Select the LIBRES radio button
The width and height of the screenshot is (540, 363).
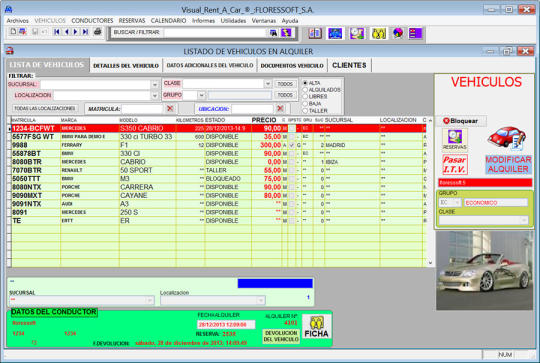point(305,97)
